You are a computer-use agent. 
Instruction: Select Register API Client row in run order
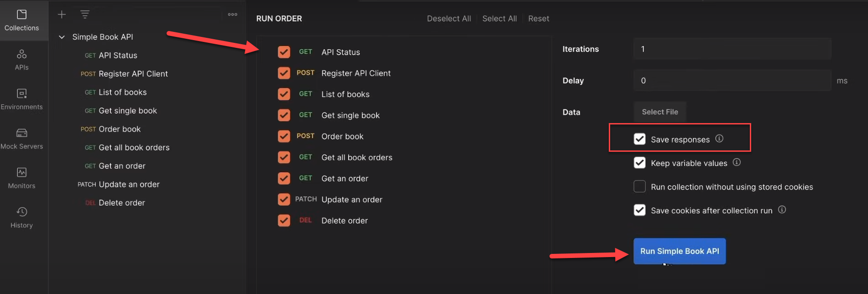pos(356,73)
